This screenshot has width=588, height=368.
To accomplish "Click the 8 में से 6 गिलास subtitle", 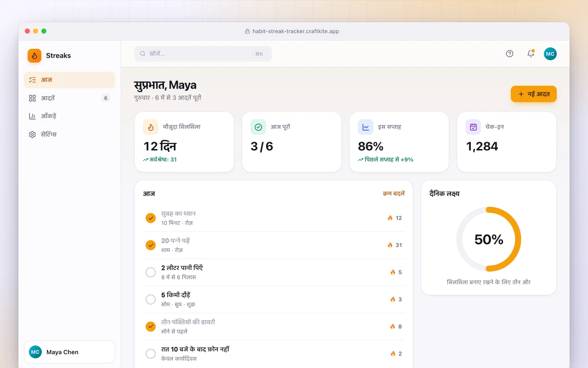I will coord(179,277).
